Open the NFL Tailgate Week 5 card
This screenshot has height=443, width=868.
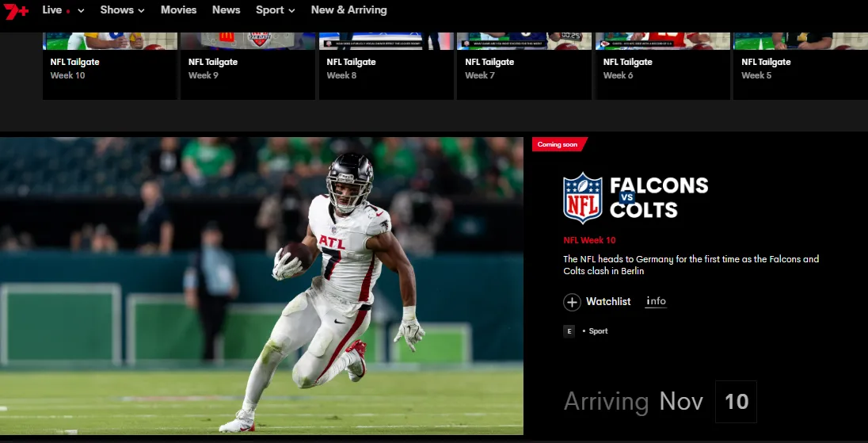[x=801, y=66]
